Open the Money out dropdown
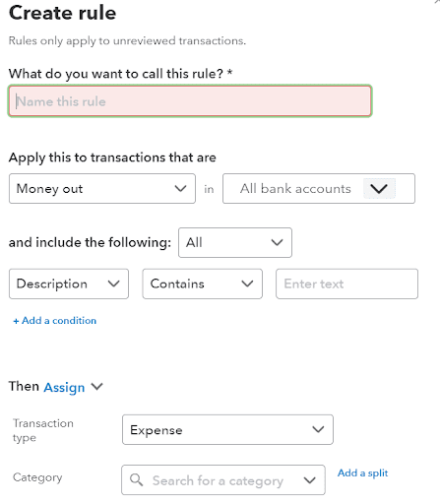 click(x=102, y=189)
